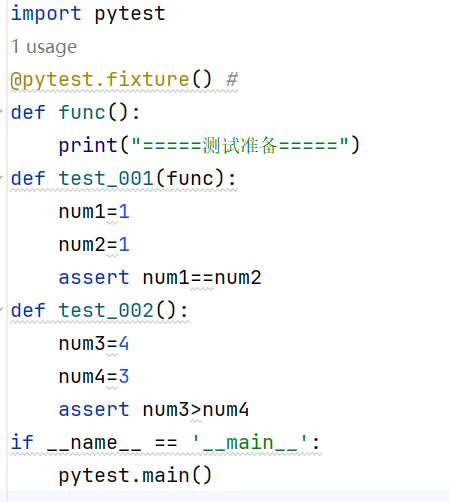The height and width of the screenshot is (502, 450).
Task: Collapse fold marker beside 'def func()'
Action: [x=1, y=112]
